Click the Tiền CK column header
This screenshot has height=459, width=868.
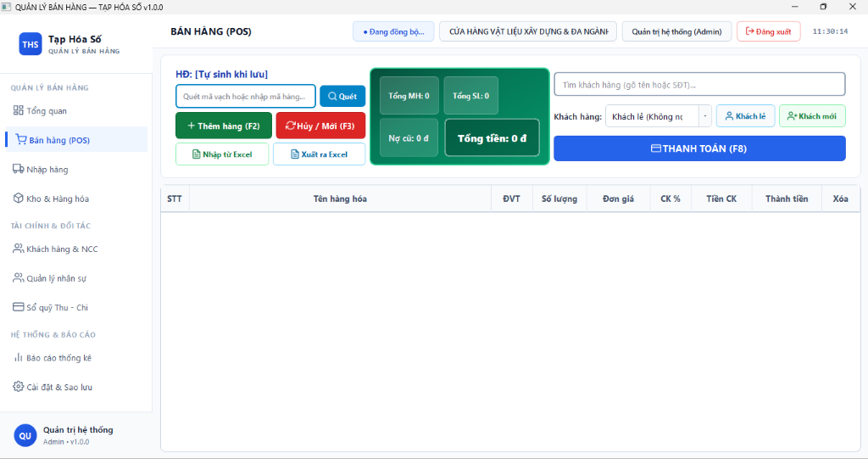coord(721,199)
